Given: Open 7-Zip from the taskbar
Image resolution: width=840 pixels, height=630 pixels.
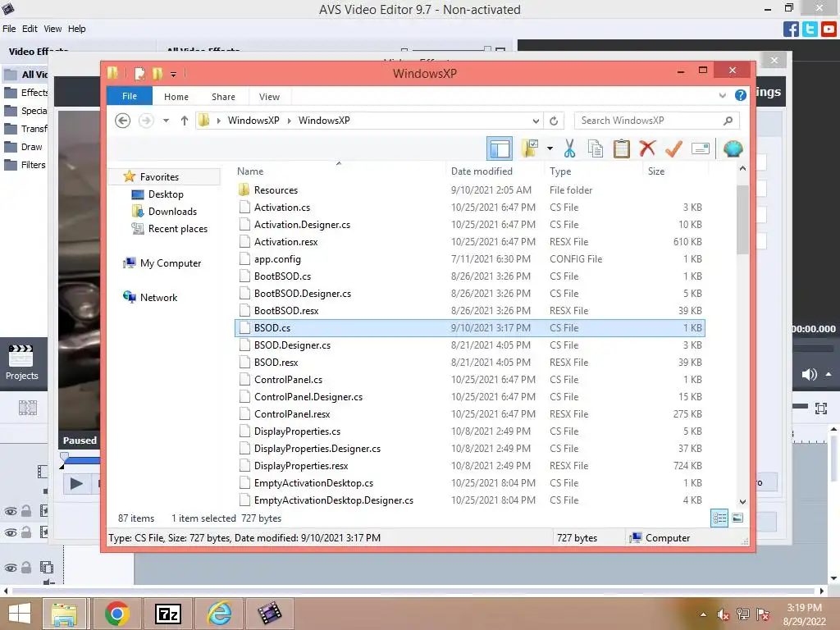Looking at the screenshot, I should click(167, 614).
